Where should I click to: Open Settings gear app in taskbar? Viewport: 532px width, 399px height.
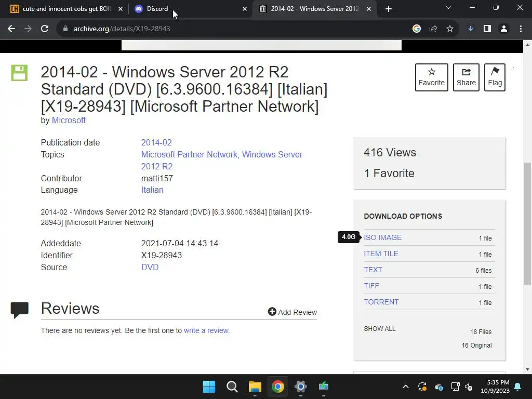(301, 387)
